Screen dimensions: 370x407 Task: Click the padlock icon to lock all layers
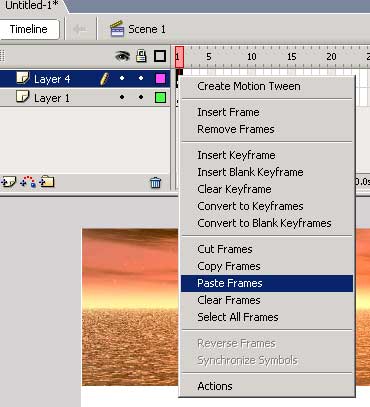pos(141,56)
